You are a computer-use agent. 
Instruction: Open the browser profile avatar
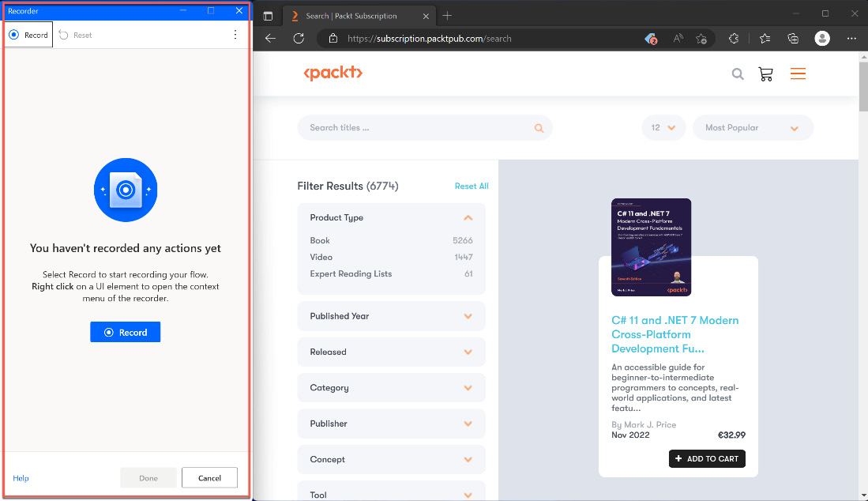coord(822,38)
